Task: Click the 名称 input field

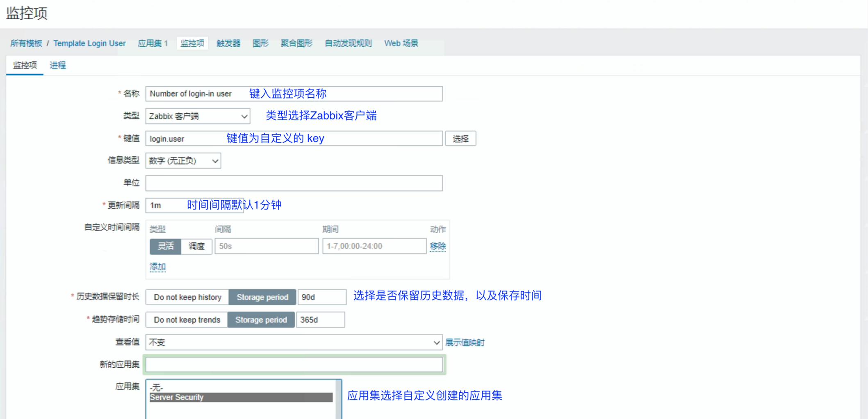Action: [294, 94]
